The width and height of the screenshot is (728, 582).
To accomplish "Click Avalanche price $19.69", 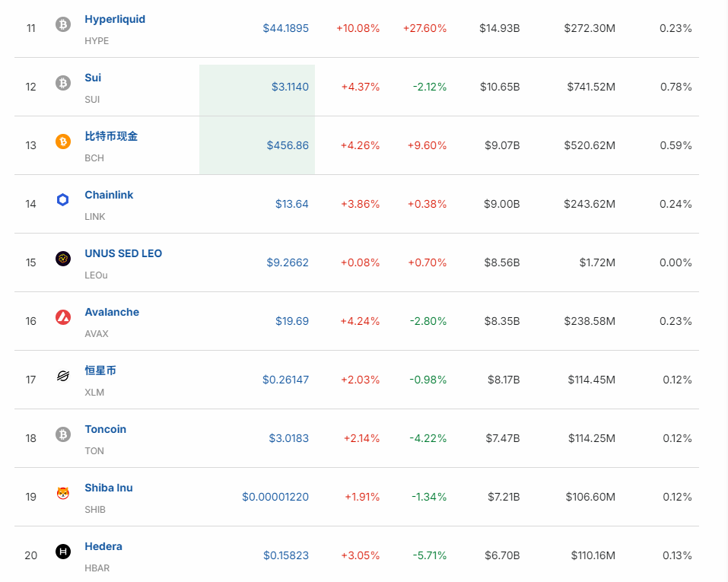I will tap(291, 321).
